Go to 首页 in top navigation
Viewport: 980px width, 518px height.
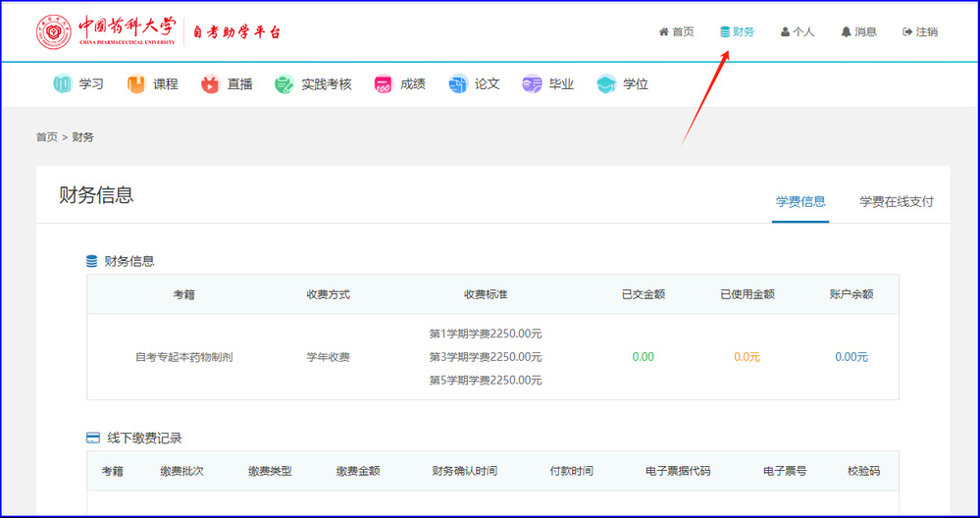676,31
